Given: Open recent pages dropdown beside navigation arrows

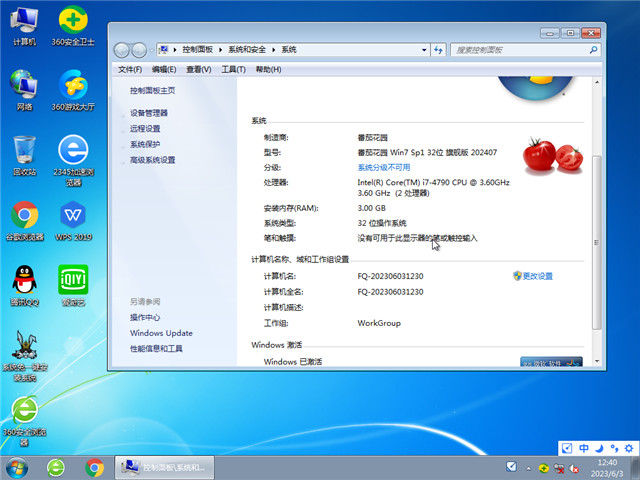Looking at the screenshot, I should [151, 51].
